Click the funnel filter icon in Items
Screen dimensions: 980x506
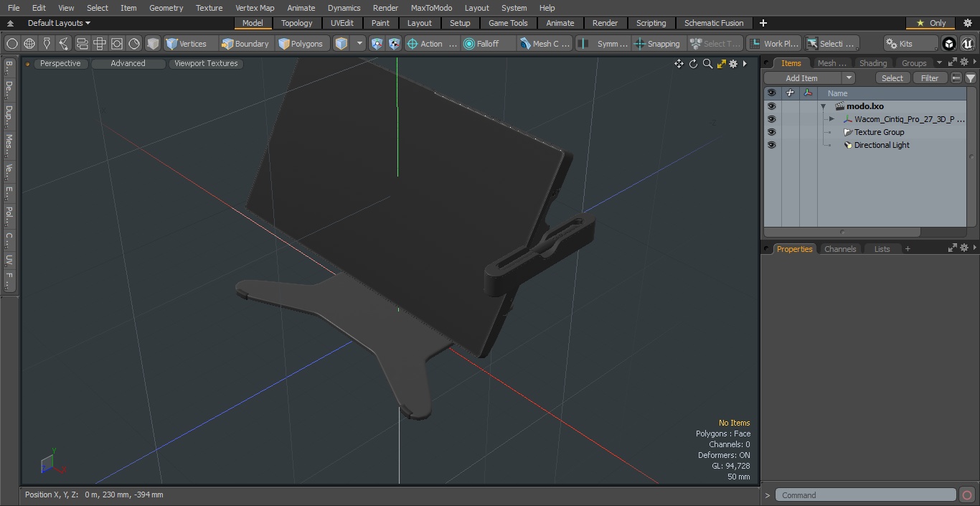click(971, 78)
